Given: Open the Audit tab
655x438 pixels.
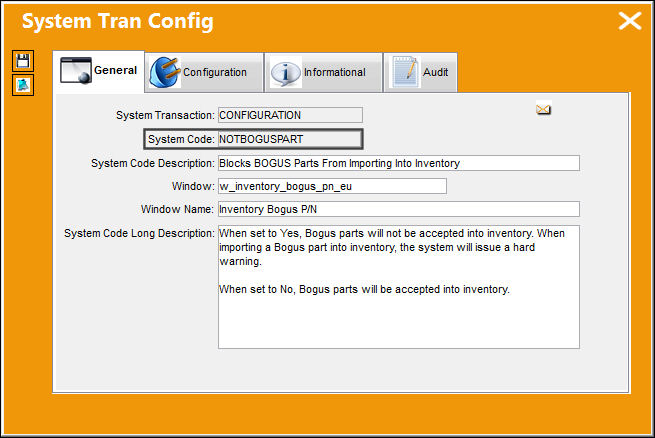Looking at the screenshot, I should 420,72.
